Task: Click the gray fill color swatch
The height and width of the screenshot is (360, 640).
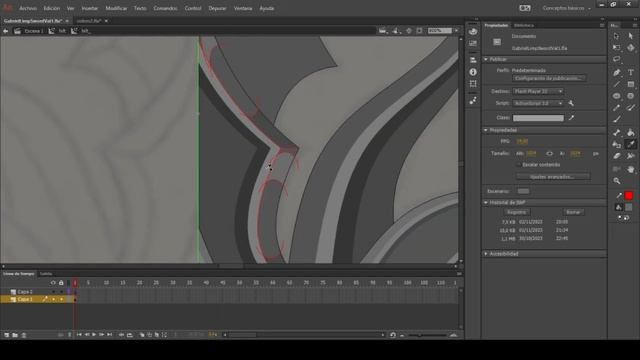Action: [629, 207]
